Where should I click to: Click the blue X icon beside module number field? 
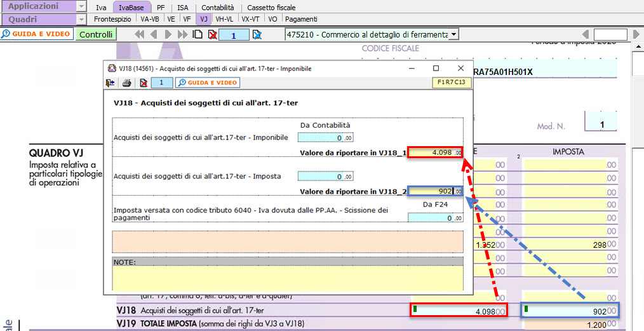pyautogui.click(x=257, y=34)
